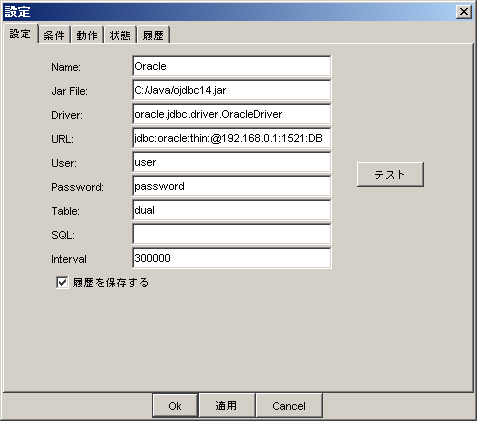This screenshot has width=477, height=421.
Task: Dismiss the dialog with Cancel
Action: [x=289, y=406]
